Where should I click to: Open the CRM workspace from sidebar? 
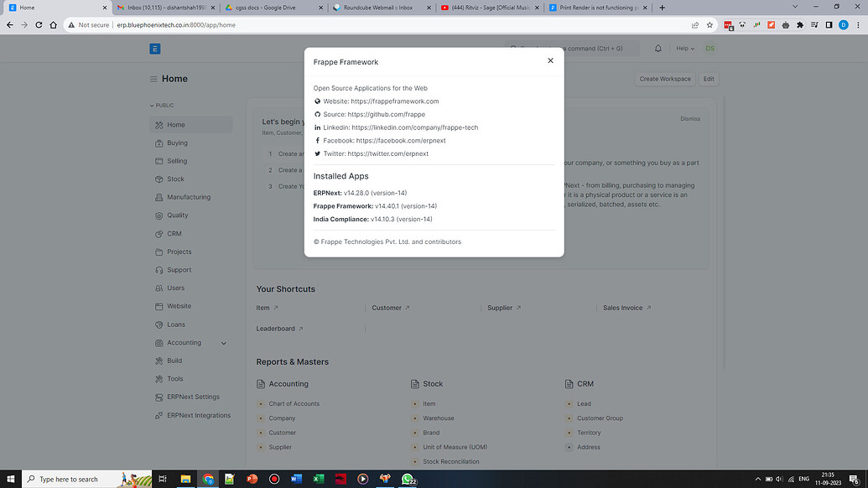[174, 233]
